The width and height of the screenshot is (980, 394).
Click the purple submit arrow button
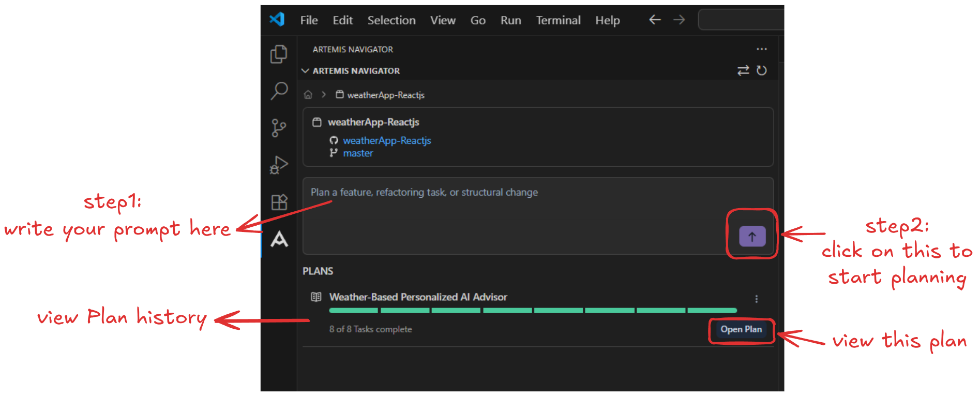(x=752, y=237)
